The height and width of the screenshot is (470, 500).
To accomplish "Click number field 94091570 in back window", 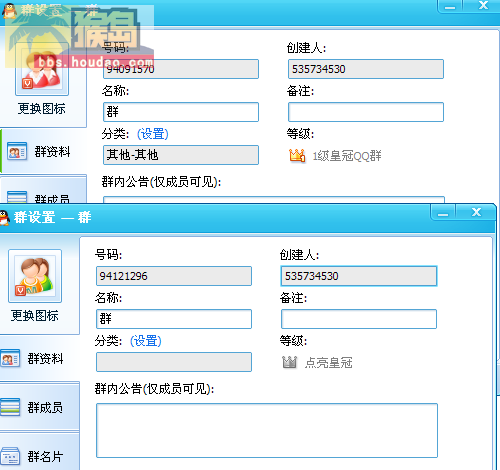I will click(x=181, y=69).
